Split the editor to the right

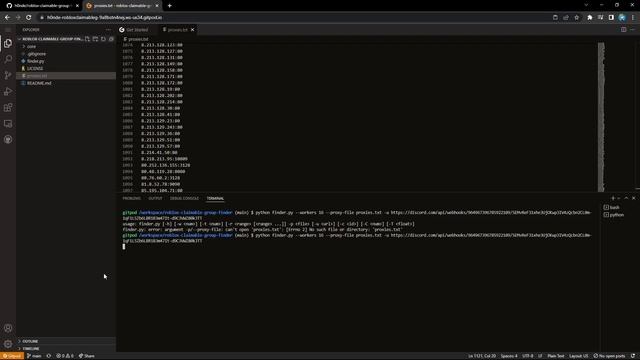pos(624,30)
